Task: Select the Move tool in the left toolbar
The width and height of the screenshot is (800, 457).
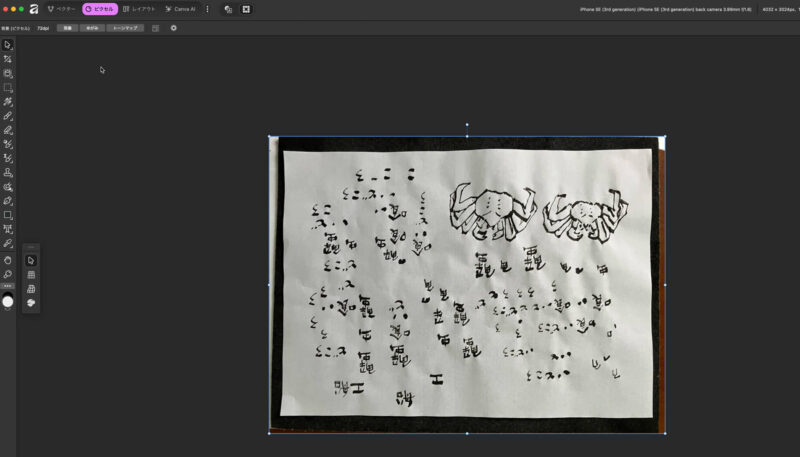Action: (8, 45)
